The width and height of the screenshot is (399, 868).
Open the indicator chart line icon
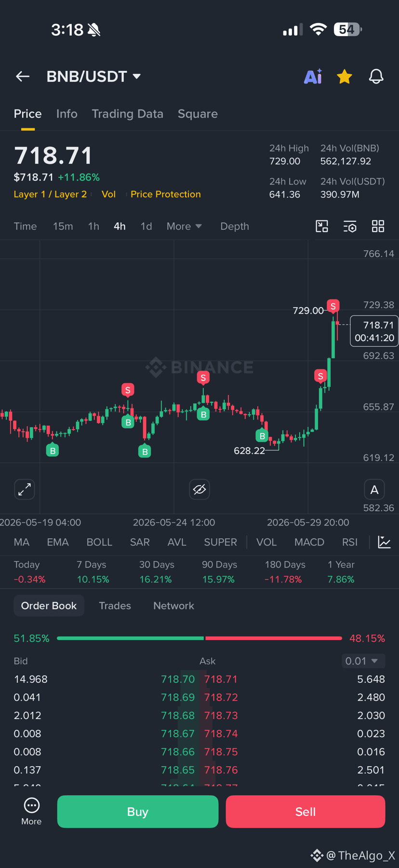[384, 542]
